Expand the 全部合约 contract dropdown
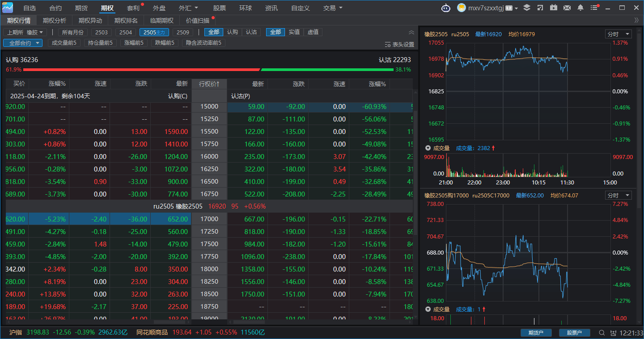This screenshot has width=644, height=339. pos(23,43)
